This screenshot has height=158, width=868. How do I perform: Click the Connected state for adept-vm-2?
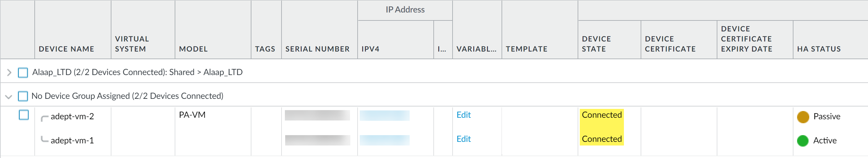tap(601, 115)
